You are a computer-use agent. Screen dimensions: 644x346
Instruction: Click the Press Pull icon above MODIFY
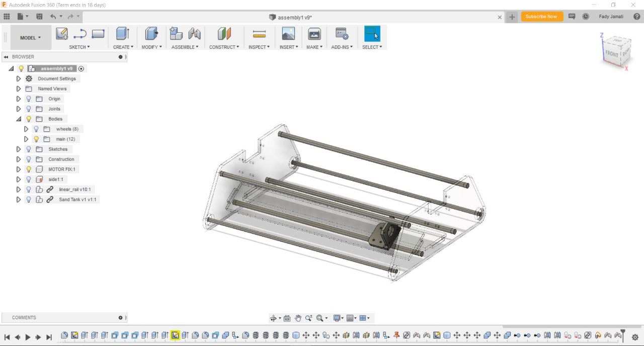pos(151,34)
